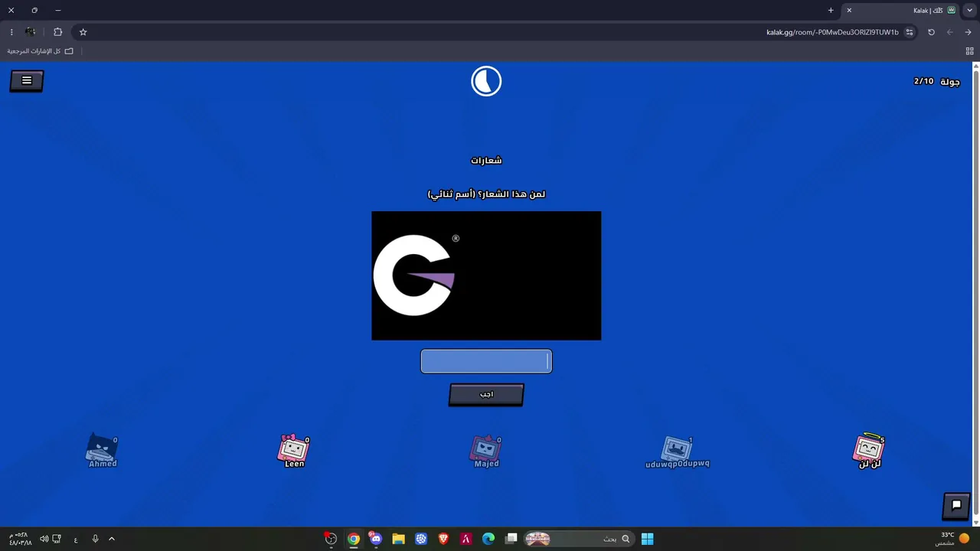Open the network tray icon
Viewport: 980px width, 551px height.
pyautogui.click(x=57, y=539)
